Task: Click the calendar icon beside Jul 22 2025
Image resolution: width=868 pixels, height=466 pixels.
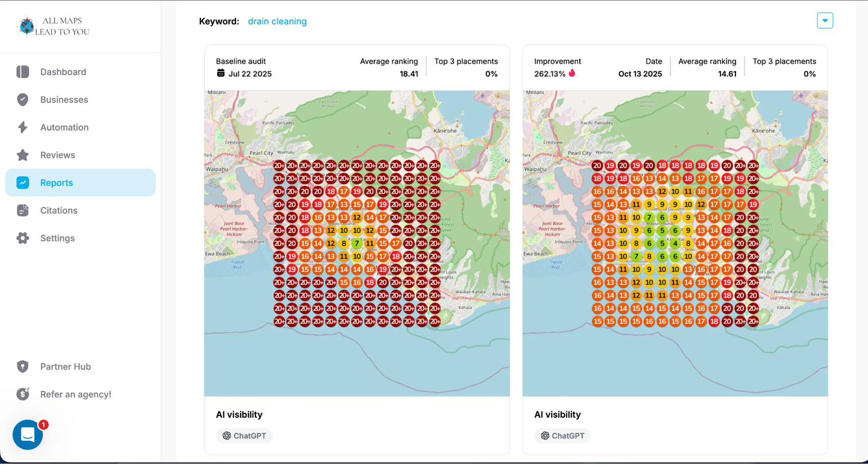Action: point(220,73)
